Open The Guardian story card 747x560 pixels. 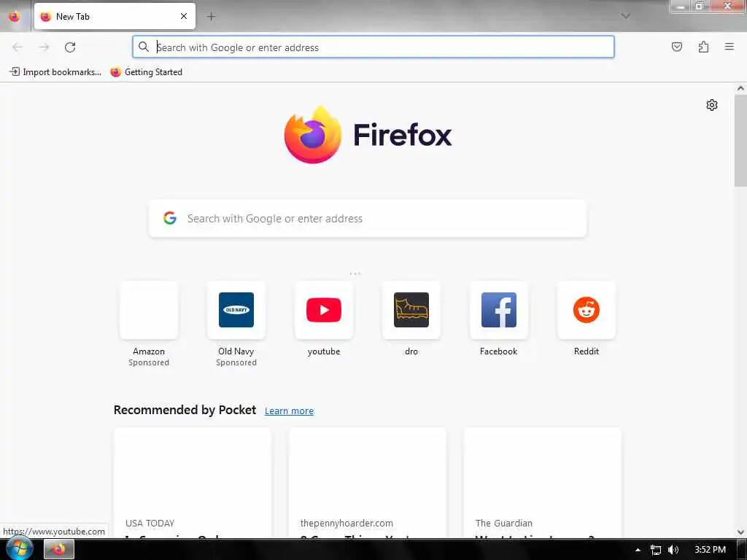543,483
